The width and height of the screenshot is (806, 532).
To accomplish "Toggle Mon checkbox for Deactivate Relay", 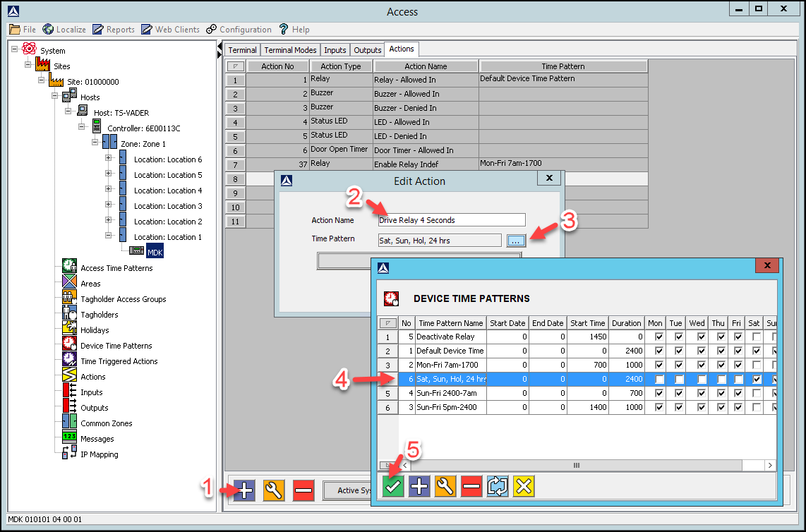I will pos(659,337).
